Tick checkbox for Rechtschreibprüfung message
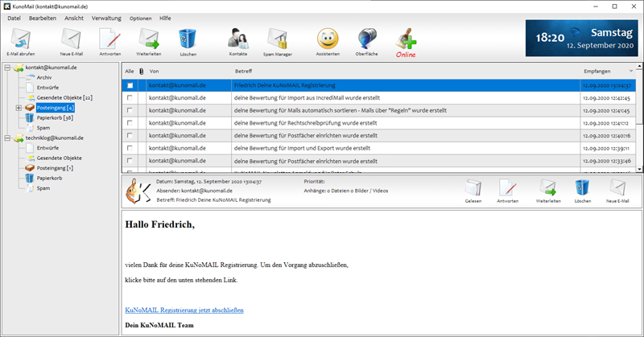Image resolution: width=644 pixels, height=337 pixels. pyautogui.click(x=130, y=123)
